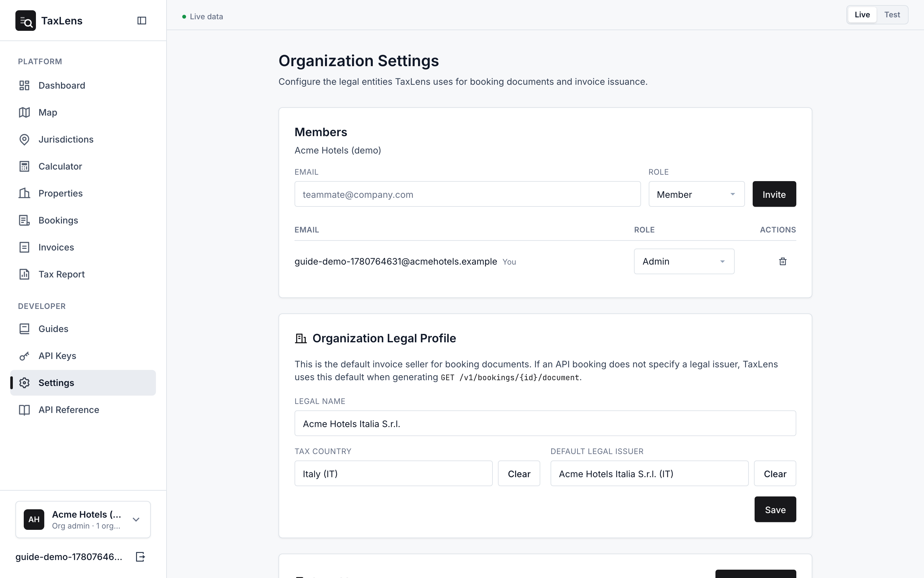
Task: Click the Acme Hotels (demo) subtitle
Action: pos(338,150)
